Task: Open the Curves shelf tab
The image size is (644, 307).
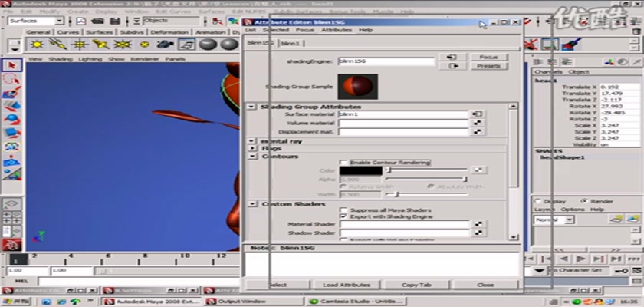Action: point(67,32)
